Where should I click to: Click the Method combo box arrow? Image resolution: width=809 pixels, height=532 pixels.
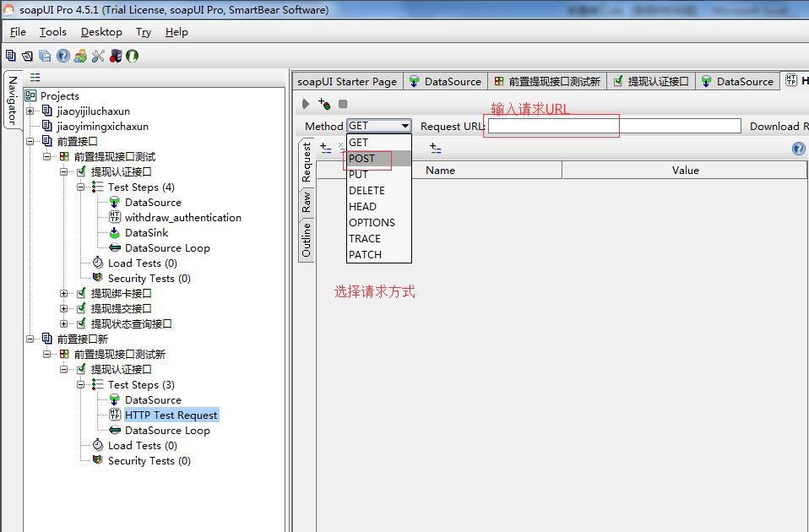[404, 126]
